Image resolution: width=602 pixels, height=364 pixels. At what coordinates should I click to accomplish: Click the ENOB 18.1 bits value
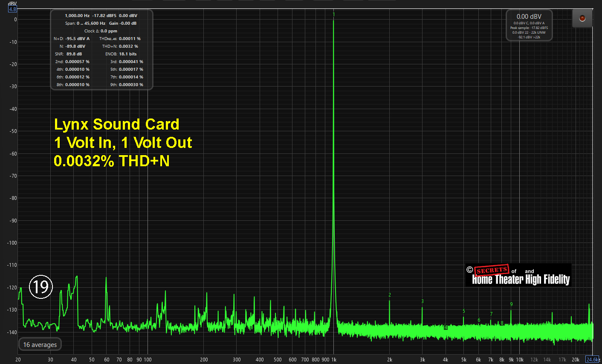[128, 54]
